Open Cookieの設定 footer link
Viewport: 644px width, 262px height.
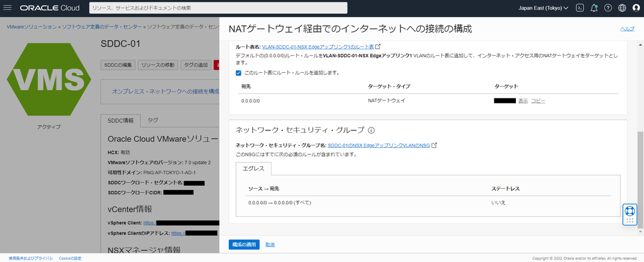tap(70, 258)
